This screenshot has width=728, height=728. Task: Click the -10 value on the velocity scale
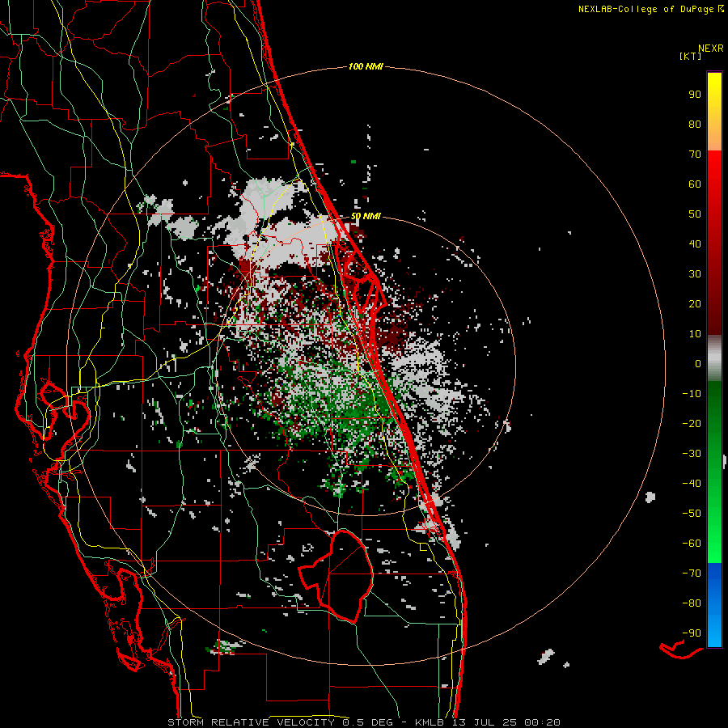[692, 394]
